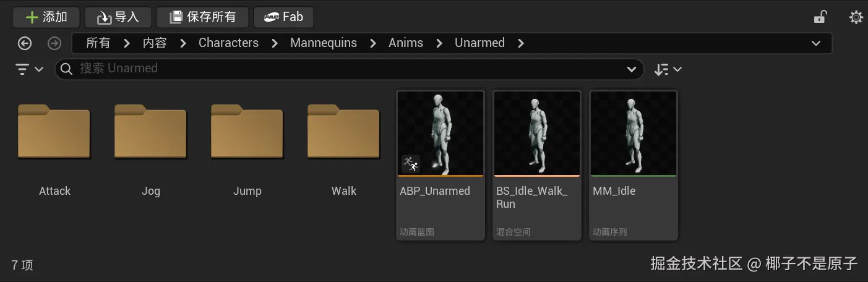Screen dimensions: 868x282
Task: Navigate to Mannequins breadcrumb
Action: pos(324,43)
